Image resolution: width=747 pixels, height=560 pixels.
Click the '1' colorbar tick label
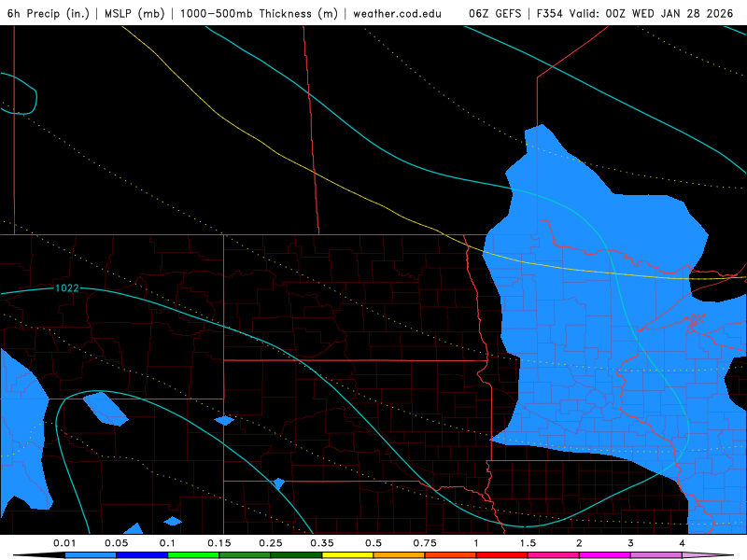click(x=476, y=543)
